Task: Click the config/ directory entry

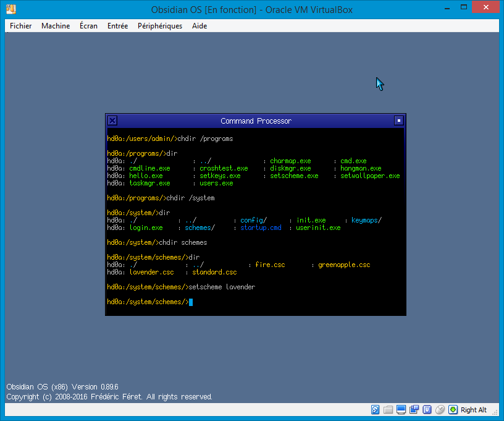Action: (x=254, y=220)
